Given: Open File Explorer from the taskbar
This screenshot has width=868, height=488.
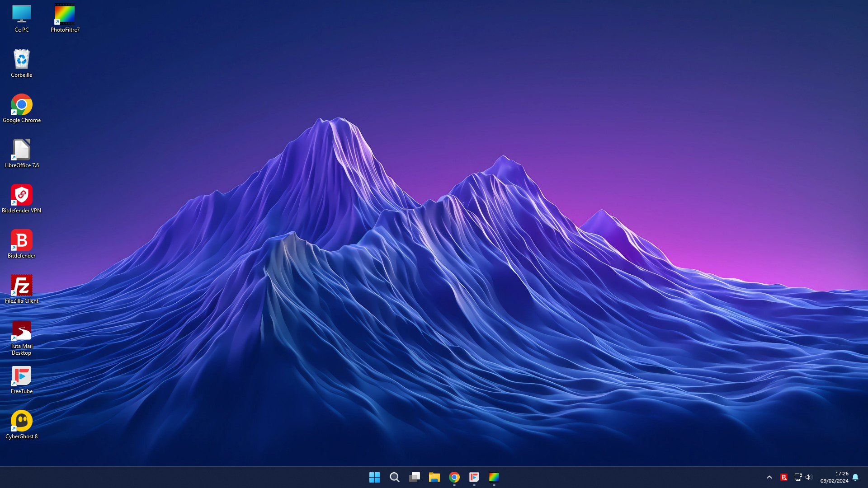Looking at the screenshot, I should tap(434, 477).
